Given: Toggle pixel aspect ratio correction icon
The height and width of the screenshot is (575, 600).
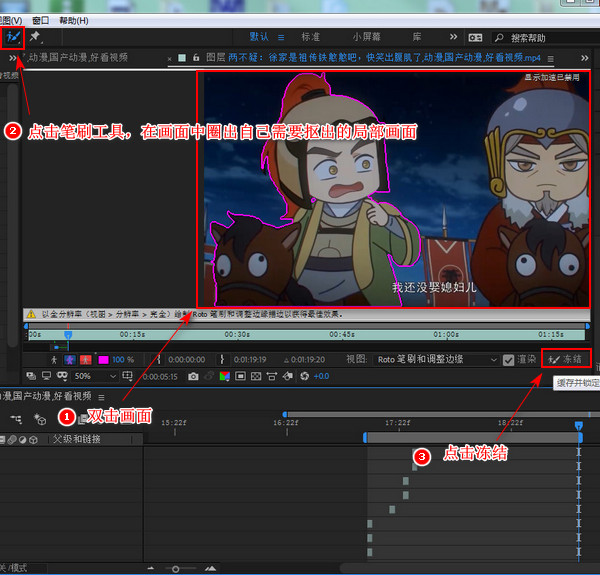Looking at the screenshot, I should (272, 376).
